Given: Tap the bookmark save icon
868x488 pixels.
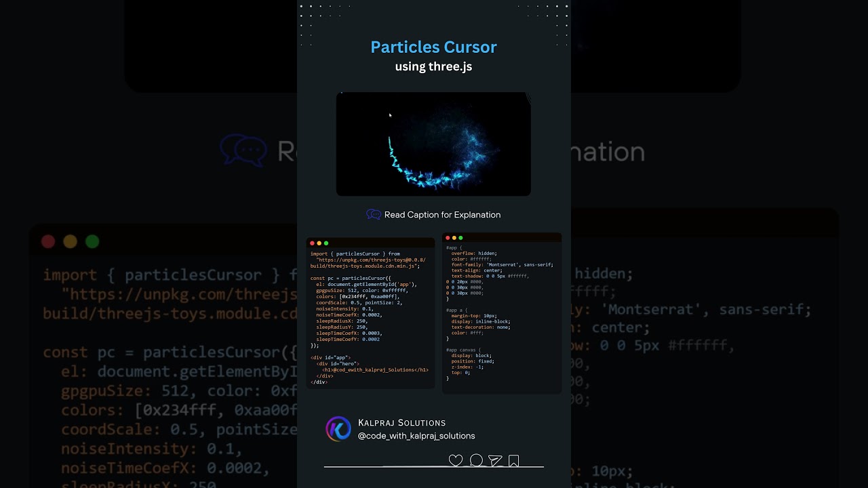Looking at the screenshot, I should click(514, 461).
